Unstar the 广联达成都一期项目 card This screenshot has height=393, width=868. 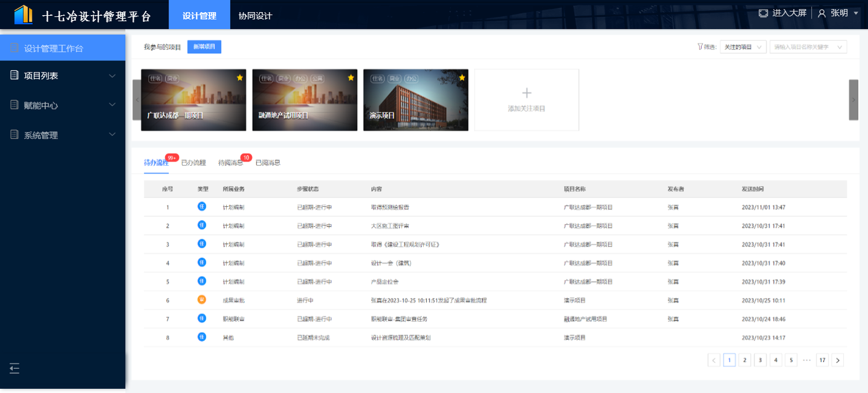240,77
